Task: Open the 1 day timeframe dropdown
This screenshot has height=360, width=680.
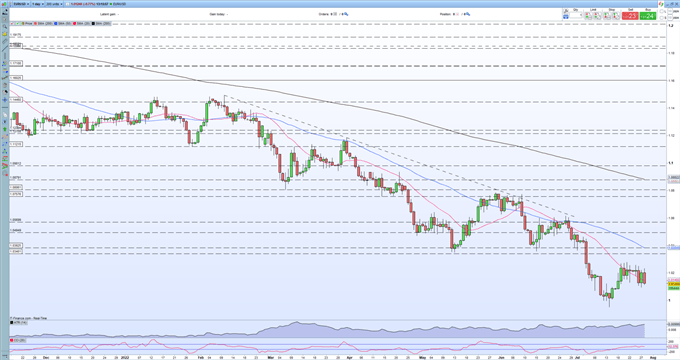Action: coord(37,4)
